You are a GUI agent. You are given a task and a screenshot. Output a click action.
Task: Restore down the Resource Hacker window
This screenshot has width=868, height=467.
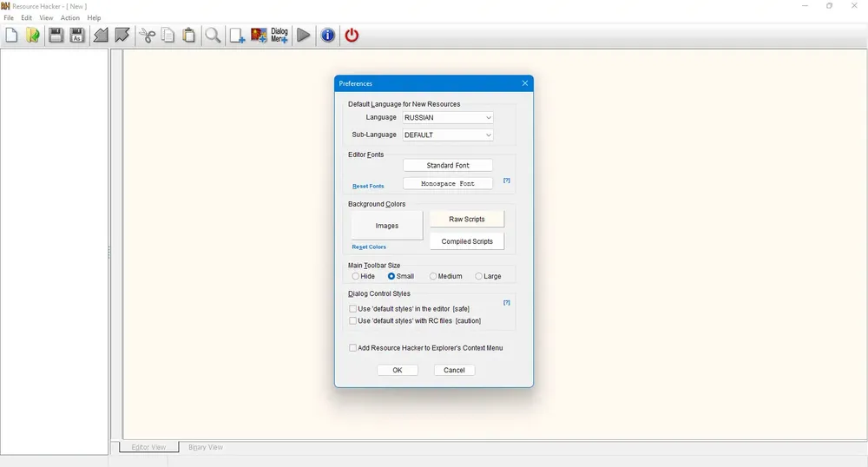tap(829, 5)
